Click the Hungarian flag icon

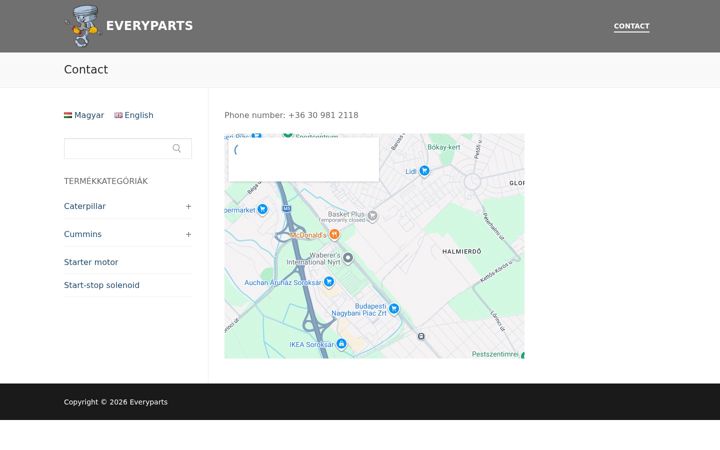click(x=68, y=115)
